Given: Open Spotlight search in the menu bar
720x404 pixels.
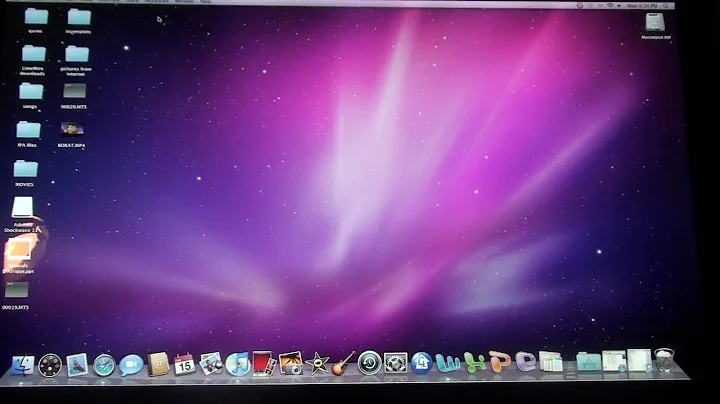Looking at the screenshot, I should click(665, 6).
